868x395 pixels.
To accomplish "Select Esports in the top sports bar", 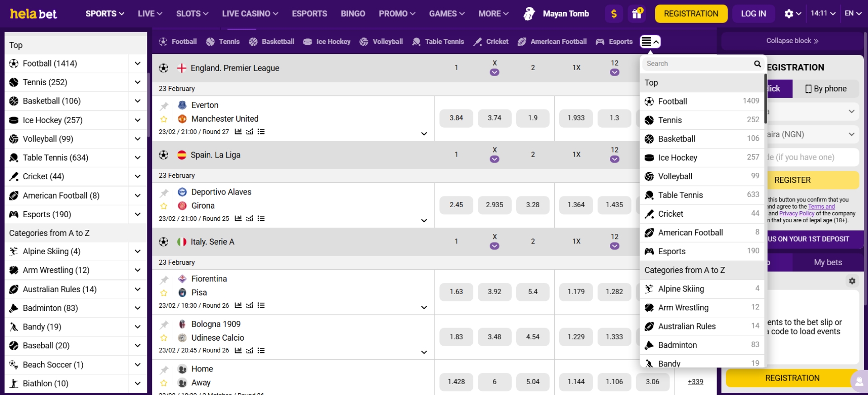I will point(614,42).
